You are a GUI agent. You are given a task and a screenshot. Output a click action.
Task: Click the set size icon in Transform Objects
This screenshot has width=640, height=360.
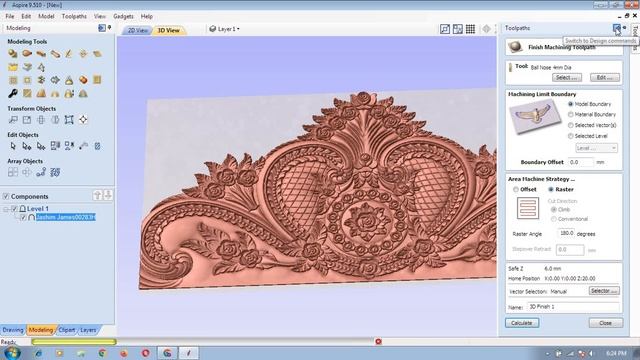point(27,120)
